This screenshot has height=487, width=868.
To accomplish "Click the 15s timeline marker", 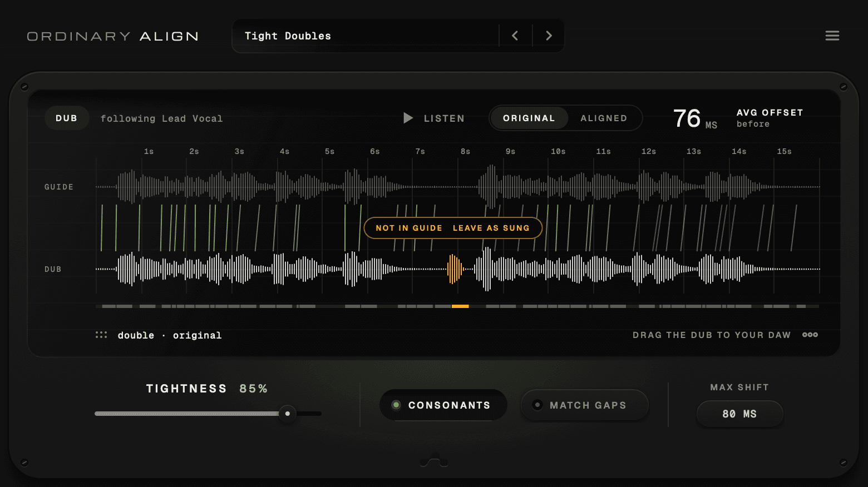I will point(784,151).
